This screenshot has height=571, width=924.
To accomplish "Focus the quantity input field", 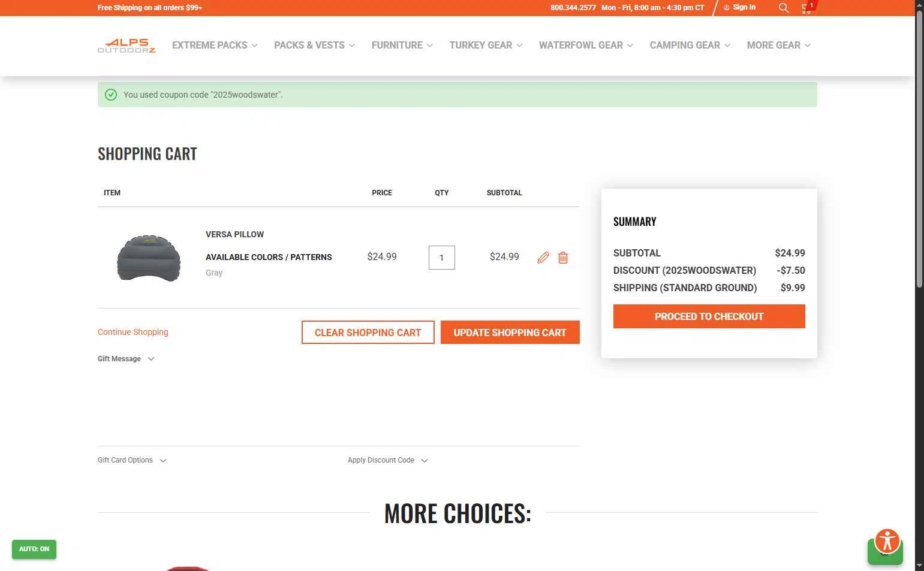I will pyautogui.click(x=442, y=258).
